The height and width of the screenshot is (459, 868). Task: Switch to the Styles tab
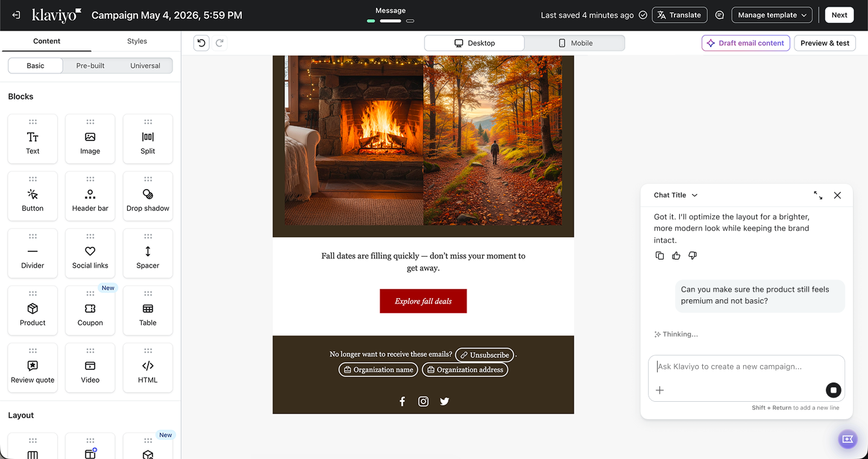coord(137,41)
